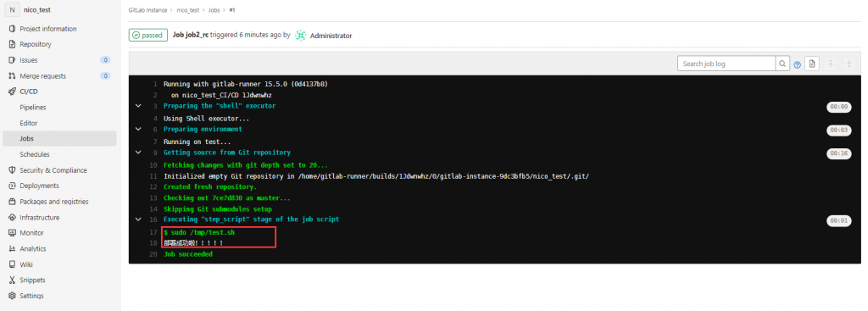Click the Administrator avatar icon

301,36
